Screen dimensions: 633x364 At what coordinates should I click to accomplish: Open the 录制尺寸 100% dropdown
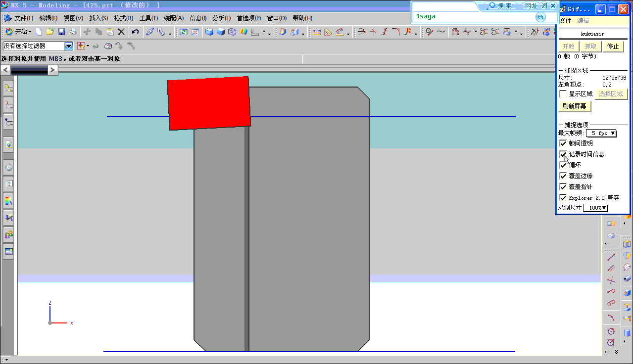tap(595, 208)
